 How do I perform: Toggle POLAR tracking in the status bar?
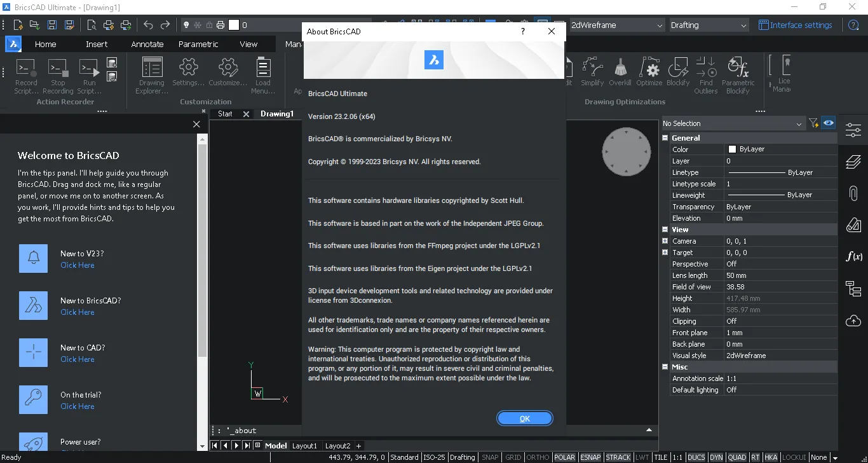[565, 457]
